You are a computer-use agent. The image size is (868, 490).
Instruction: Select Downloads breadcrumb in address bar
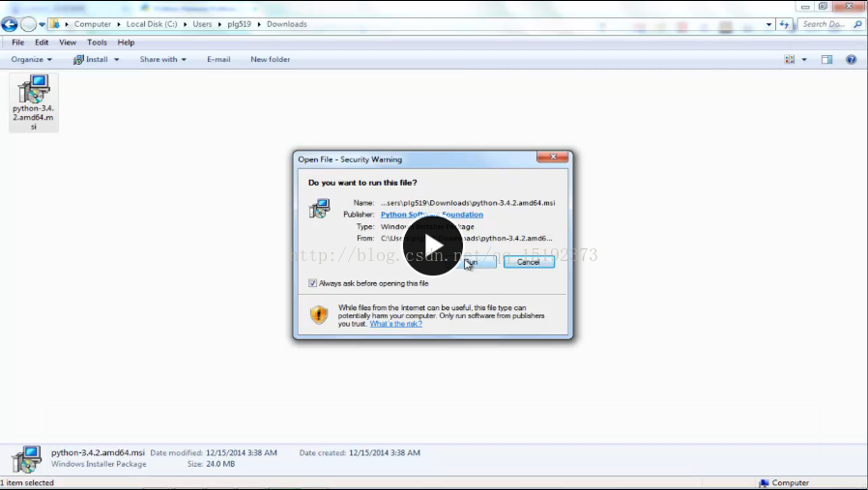pos(287,24)
